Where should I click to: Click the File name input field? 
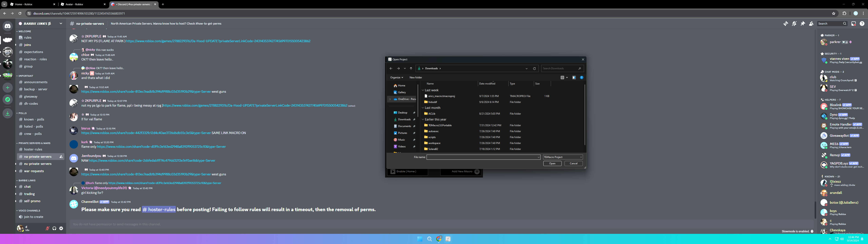tap(482, 157)
